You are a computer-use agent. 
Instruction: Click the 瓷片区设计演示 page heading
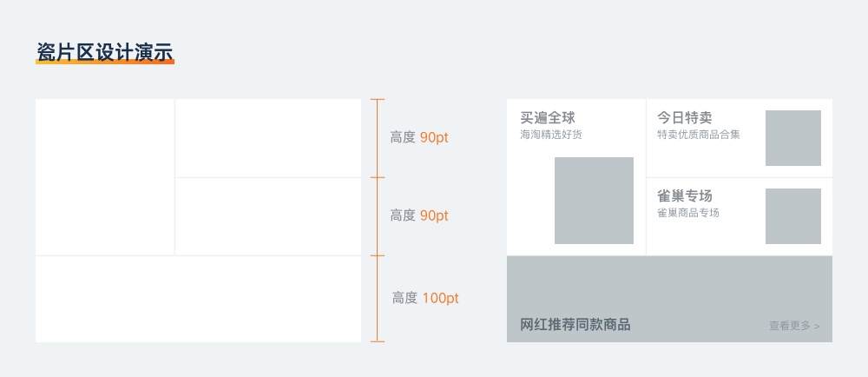105,51
